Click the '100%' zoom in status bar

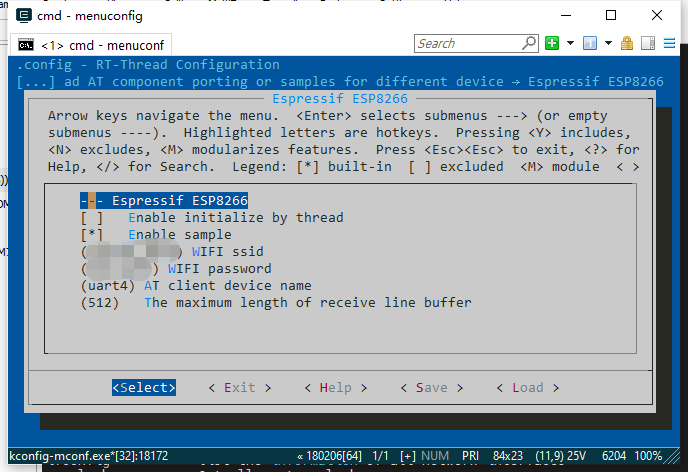pos(648,456)
